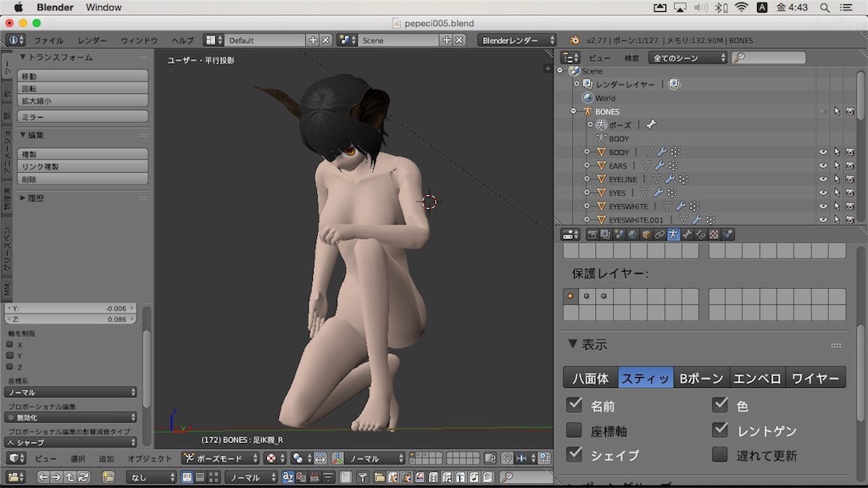
Task: Open the properties editor type selector
Action: pyautogui.click(x=570, y=235)
